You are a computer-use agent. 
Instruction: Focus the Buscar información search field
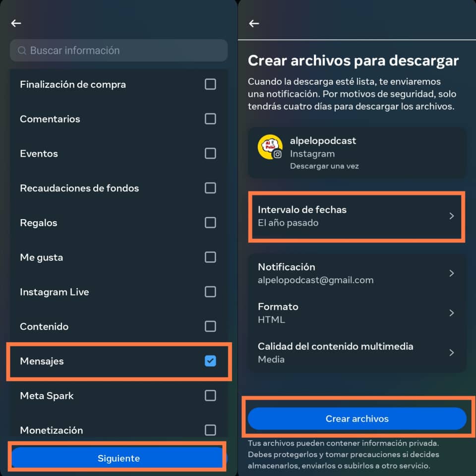(119, 51)
